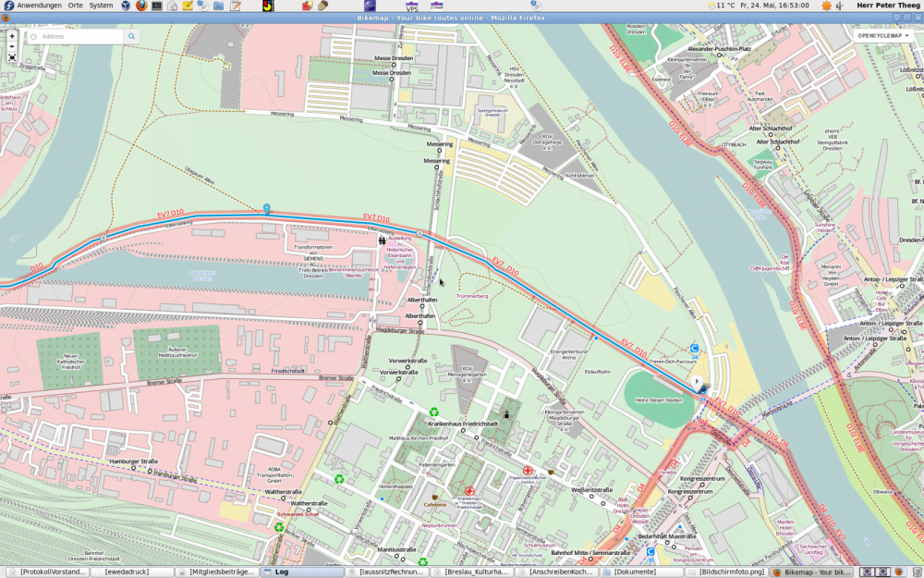
Task: Click the dark blue globe panel icon
Action: tap(370, 6)
